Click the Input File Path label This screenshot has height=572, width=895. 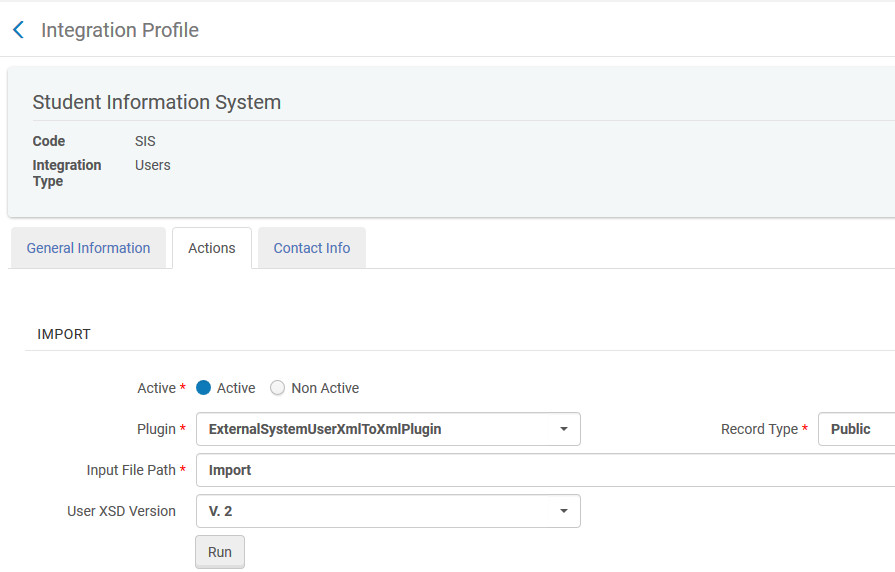tap(131, 470)
